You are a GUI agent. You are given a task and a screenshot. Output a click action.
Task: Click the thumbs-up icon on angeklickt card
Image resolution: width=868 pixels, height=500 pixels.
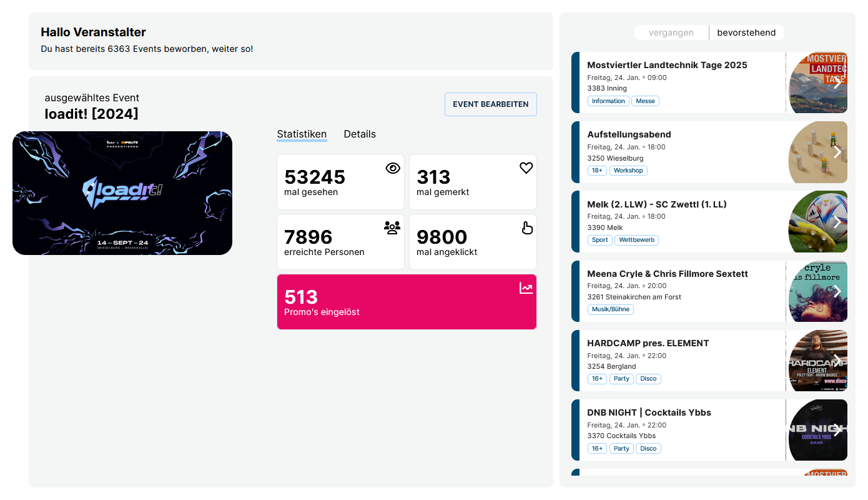(527, 227)
